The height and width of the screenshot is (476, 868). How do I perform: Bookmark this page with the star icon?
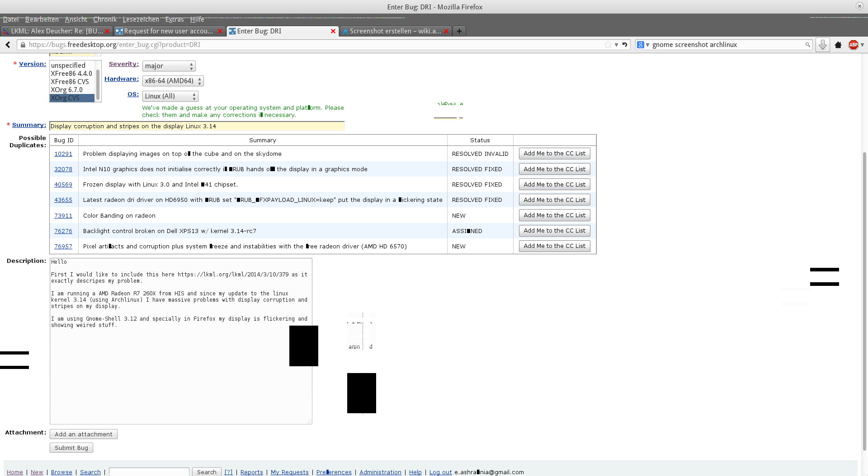pyautogui.click(x=608, y=45)
